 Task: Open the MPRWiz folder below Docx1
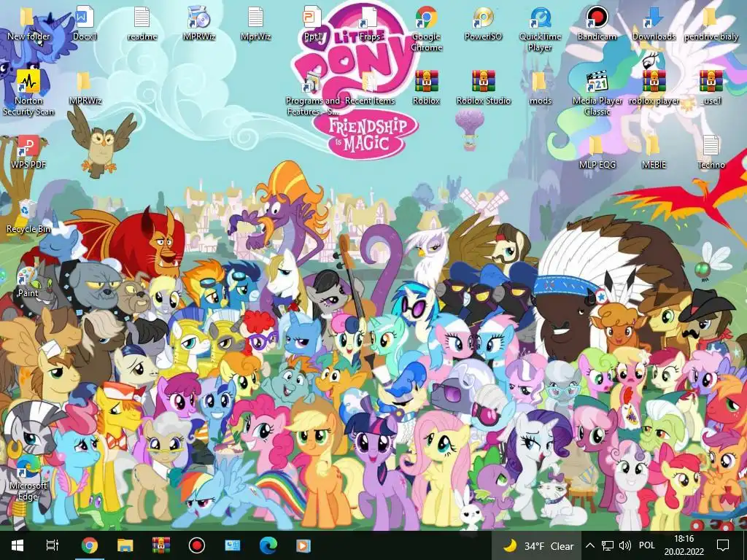coord(85,87)
